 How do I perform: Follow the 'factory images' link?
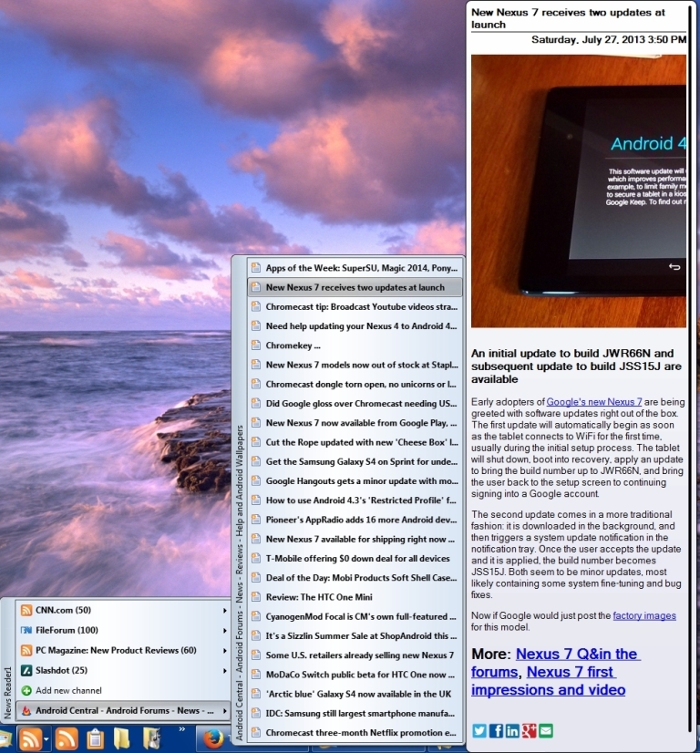644,615
